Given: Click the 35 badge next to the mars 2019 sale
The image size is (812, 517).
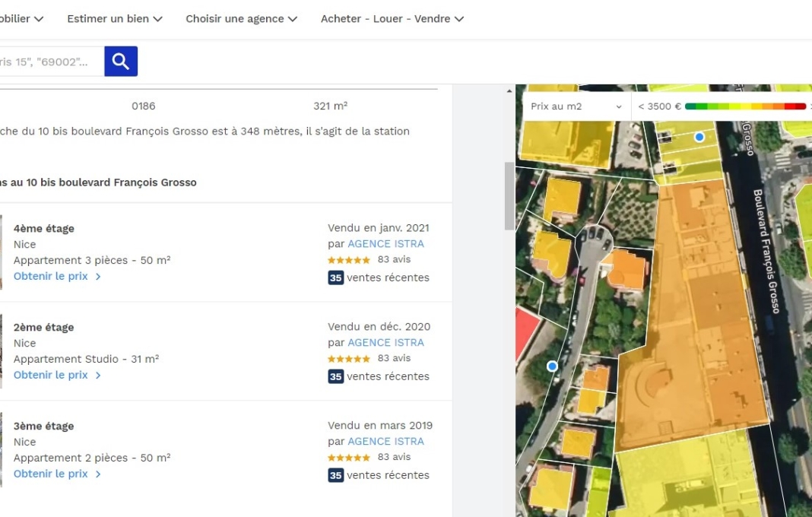Looking at the screenshot, I should [335, 474].
